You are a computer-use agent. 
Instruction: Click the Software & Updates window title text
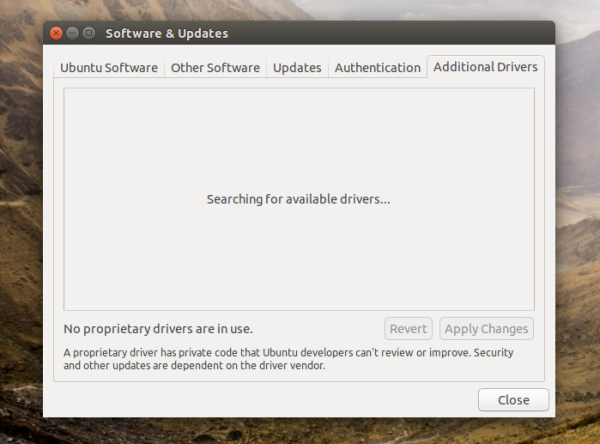(167, 34)
